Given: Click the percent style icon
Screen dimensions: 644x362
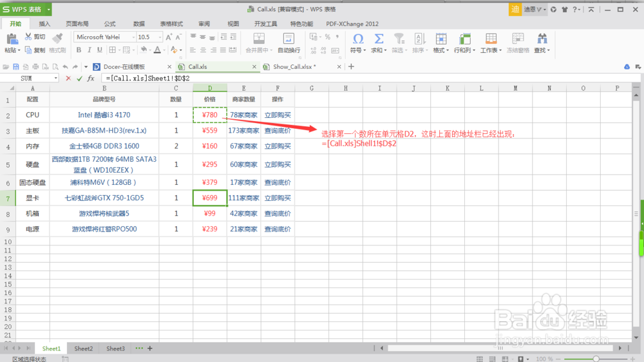Looking at the screenshot, I should click(327, 37).
